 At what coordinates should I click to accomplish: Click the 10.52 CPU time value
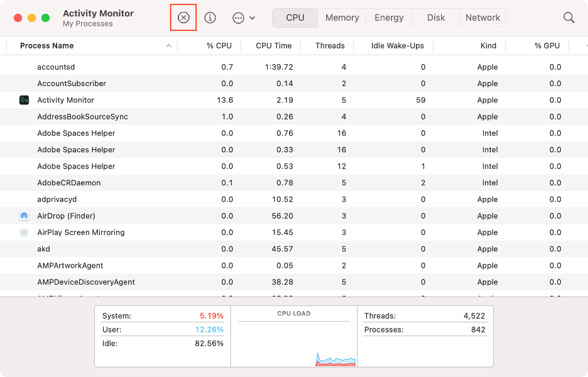(282, 199)
